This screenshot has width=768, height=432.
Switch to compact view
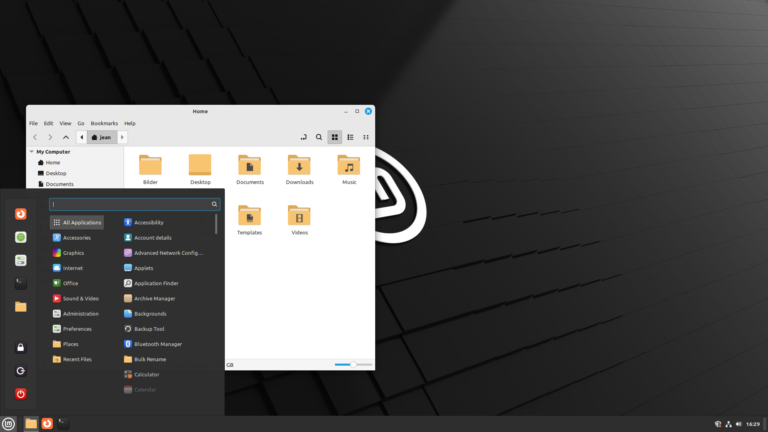pyautogui.click(x=366, y=137)
